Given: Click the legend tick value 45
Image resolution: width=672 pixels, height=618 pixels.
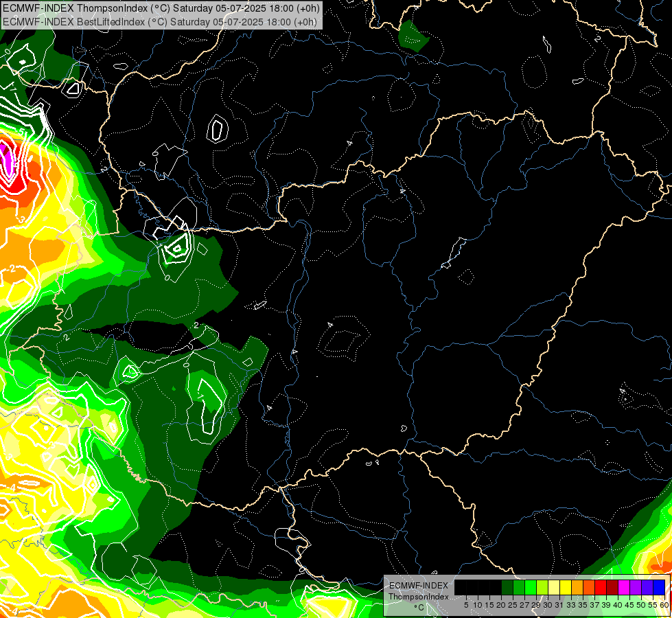Looking at the screenshot, I should 629,605.
